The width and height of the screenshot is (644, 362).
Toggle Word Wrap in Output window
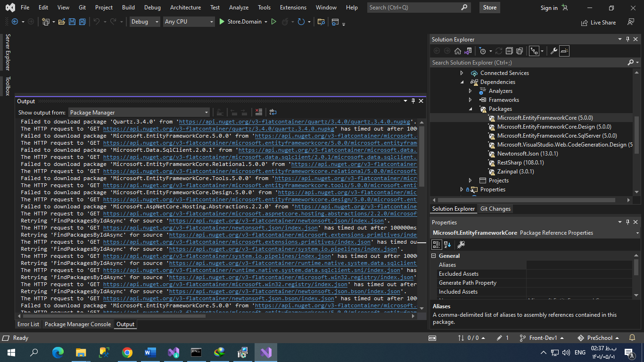point(273,112)
